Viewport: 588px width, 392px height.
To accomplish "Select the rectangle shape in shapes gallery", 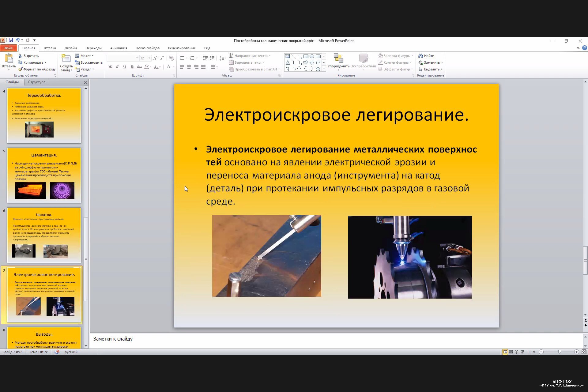I will [x=306, y=56].
